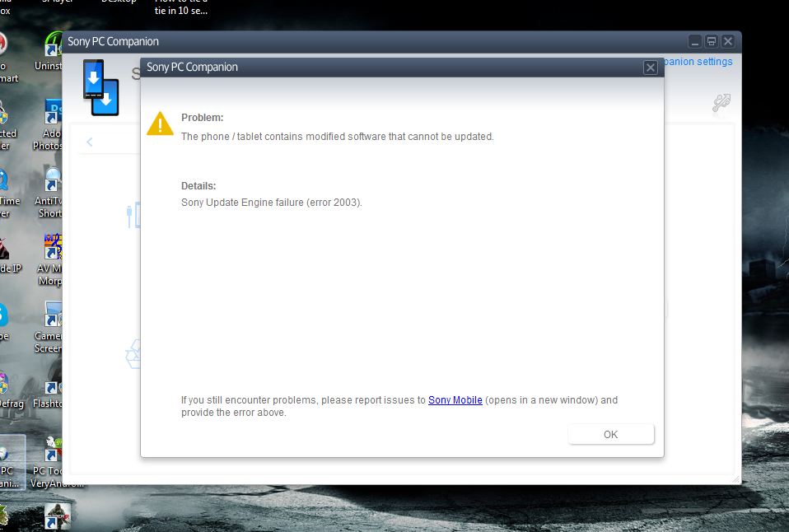Close the Sony PC Companion error dialog
The width and height of the screenshot is (789, 532).
(x=650, y=68)
